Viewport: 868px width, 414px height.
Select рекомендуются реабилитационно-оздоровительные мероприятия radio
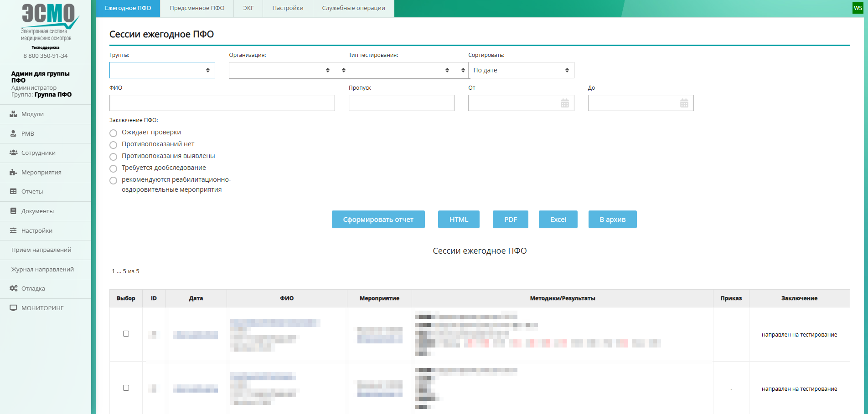click(x=114, y=180)
